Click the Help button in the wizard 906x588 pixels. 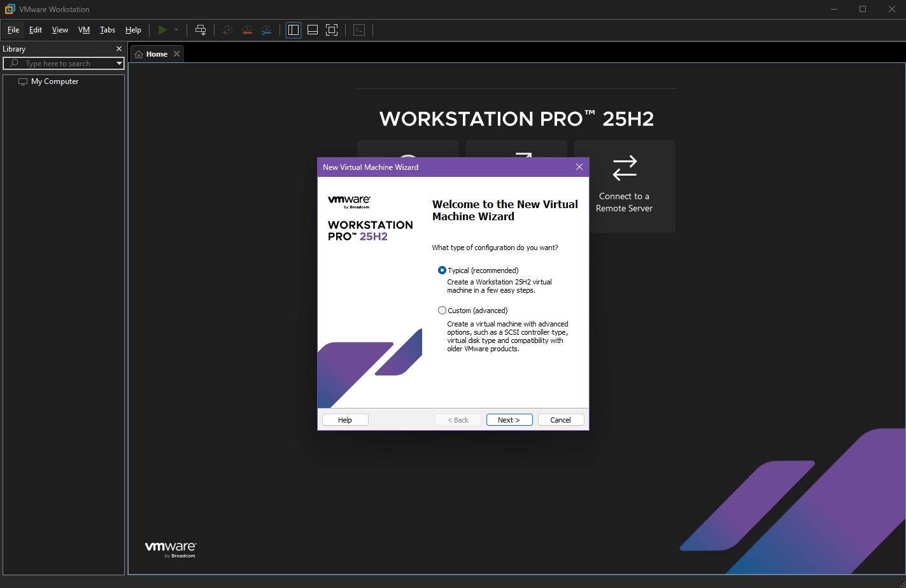pos(345,420)
